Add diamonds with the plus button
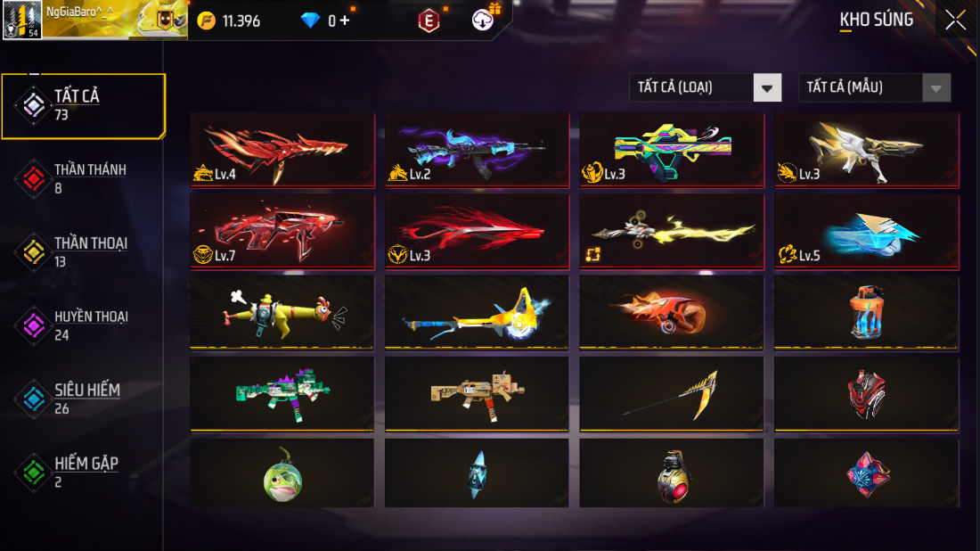This screenshot has width=980, height=551. tap(345, 21)
